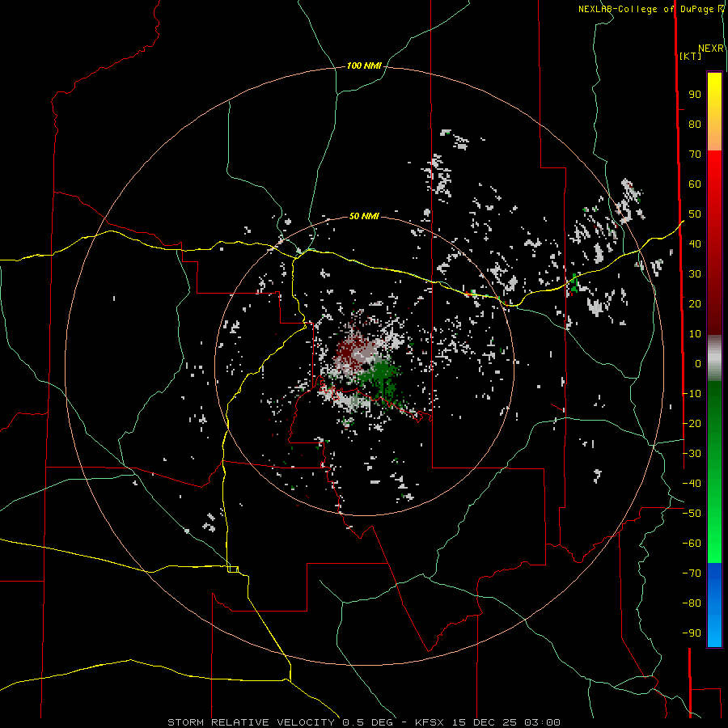Select the 0 value on velocity scale

coord(698,363)
